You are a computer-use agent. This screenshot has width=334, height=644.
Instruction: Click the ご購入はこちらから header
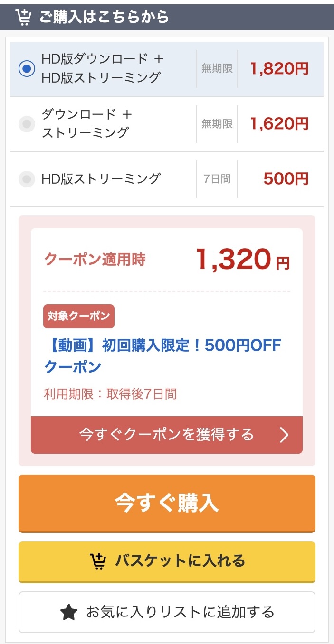pos(104,17)
